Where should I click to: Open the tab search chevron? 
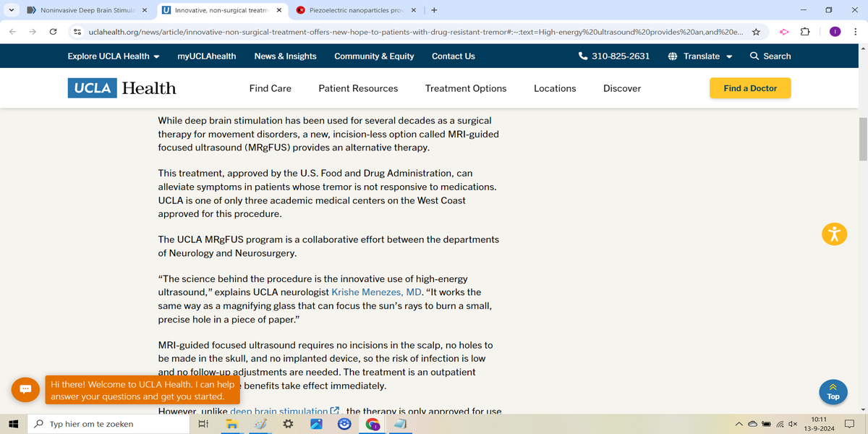12,11
